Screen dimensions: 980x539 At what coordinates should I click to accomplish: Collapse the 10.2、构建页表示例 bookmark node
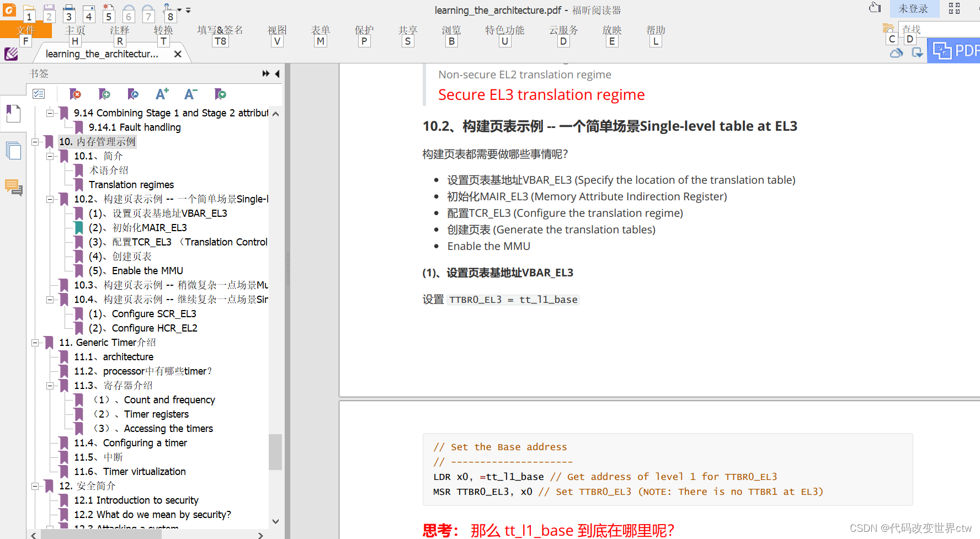pos(50,199)
